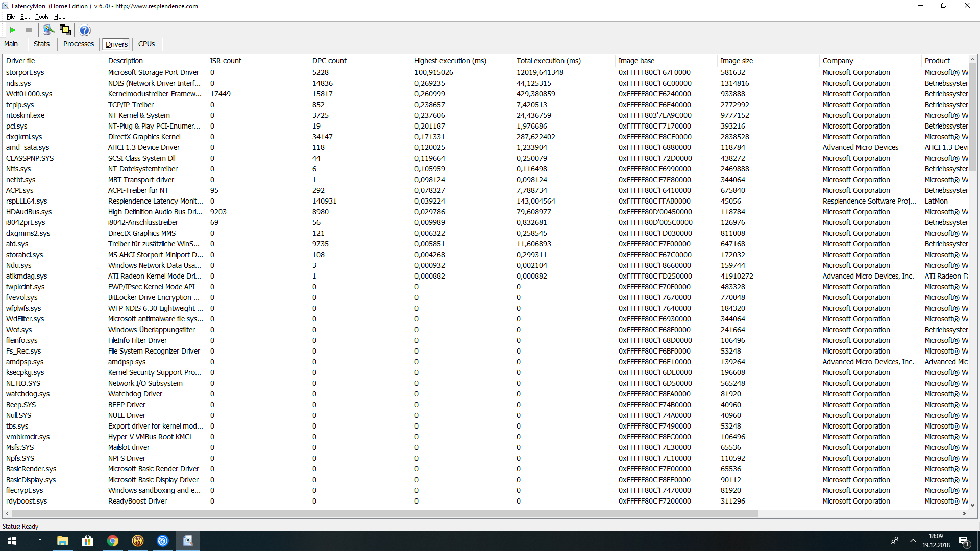Click the vertical scrollbar down arrow
The image size is (980, 551).
[x=972, y=505]
